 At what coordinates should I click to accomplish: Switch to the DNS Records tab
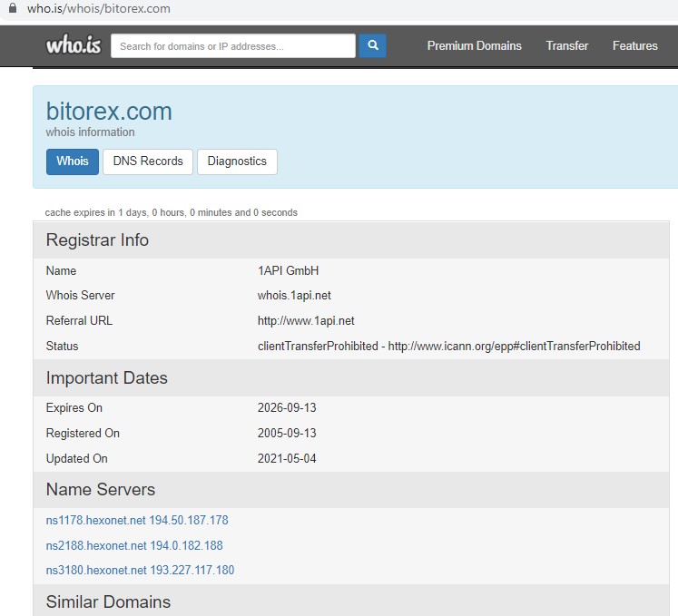(148, 161)
